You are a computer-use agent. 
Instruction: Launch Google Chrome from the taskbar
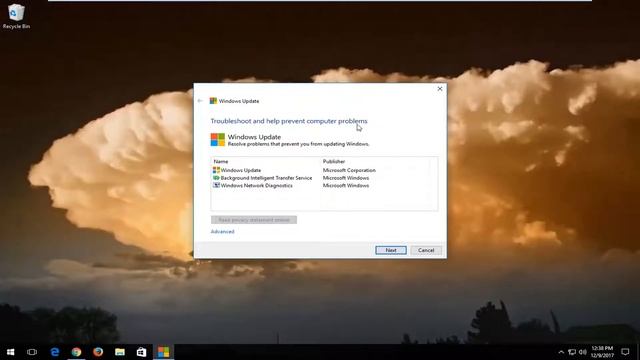point(76,352)
